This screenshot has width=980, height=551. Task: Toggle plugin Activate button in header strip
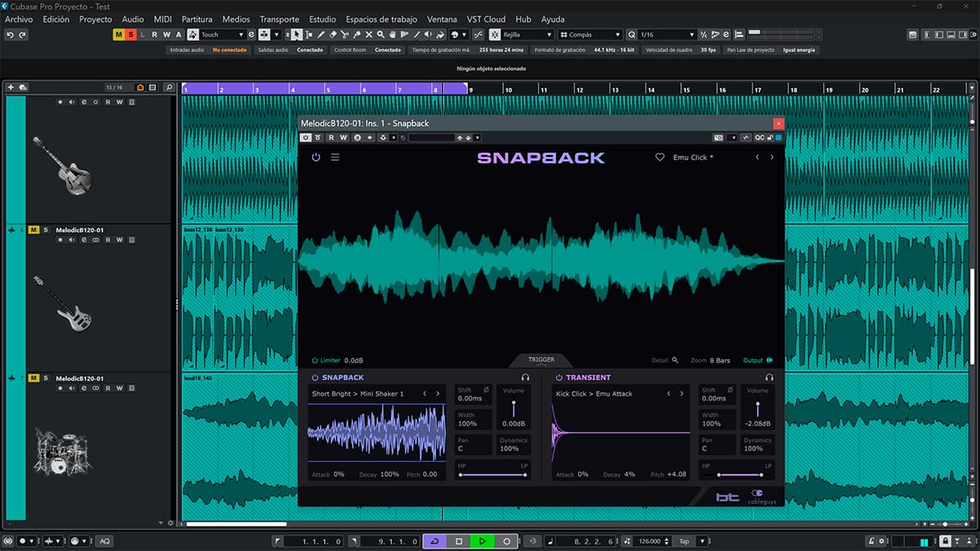pyautogui.click(x=305, y=137)
